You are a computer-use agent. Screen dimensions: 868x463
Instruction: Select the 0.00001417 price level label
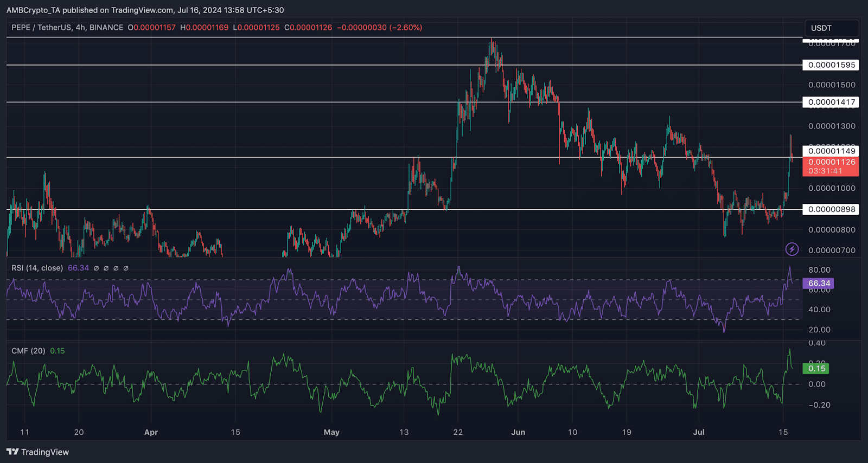(831, 102)
